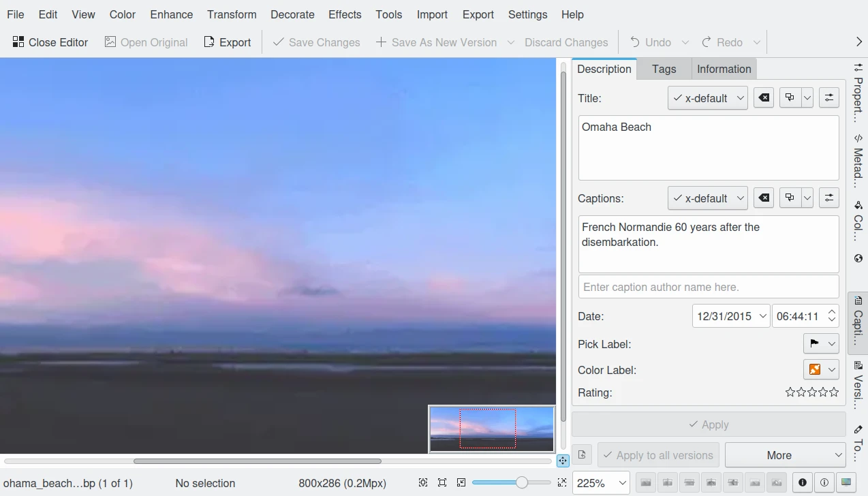Image resolution: width=868 pixels, height=496 pixels.
Task: Click the caption author name field
Action: 708,287
